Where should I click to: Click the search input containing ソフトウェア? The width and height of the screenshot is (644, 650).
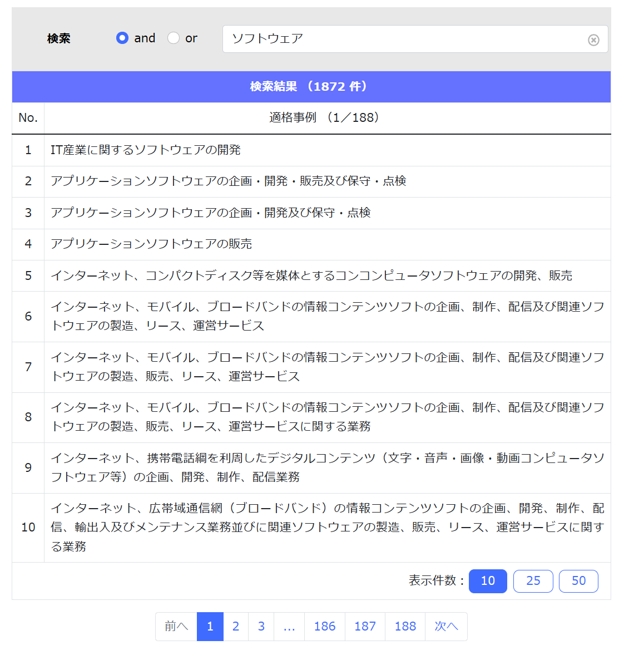(415, 39)
